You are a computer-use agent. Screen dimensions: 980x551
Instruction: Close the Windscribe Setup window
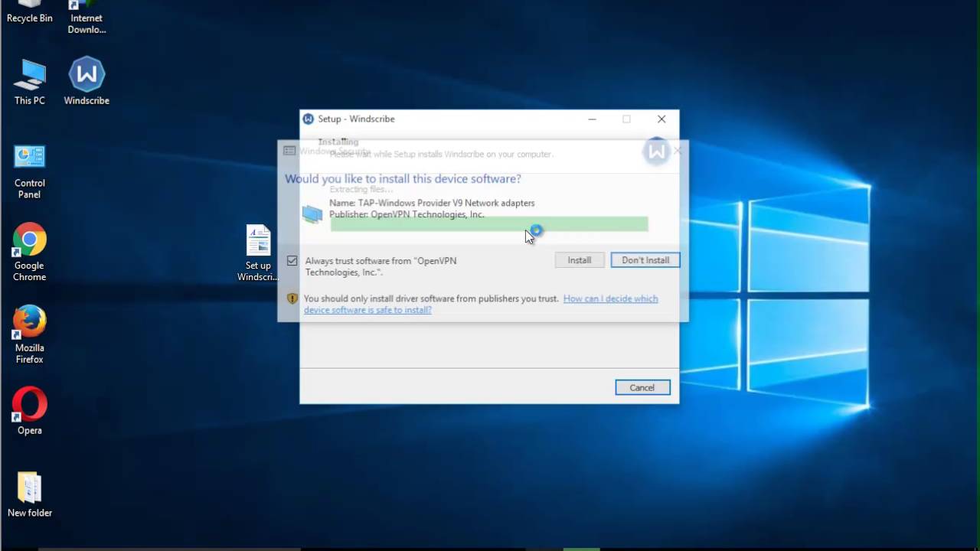tap(661, 119)
